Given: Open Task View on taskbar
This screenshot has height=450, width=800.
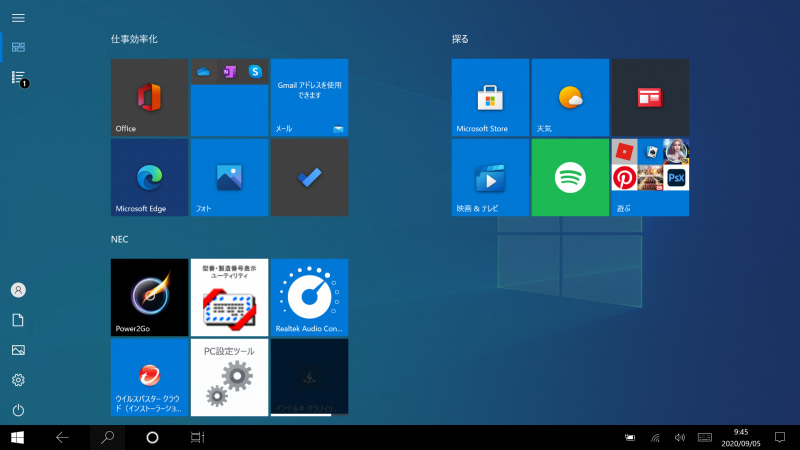Looking at the screenshot, I should (x=197, y=437).
